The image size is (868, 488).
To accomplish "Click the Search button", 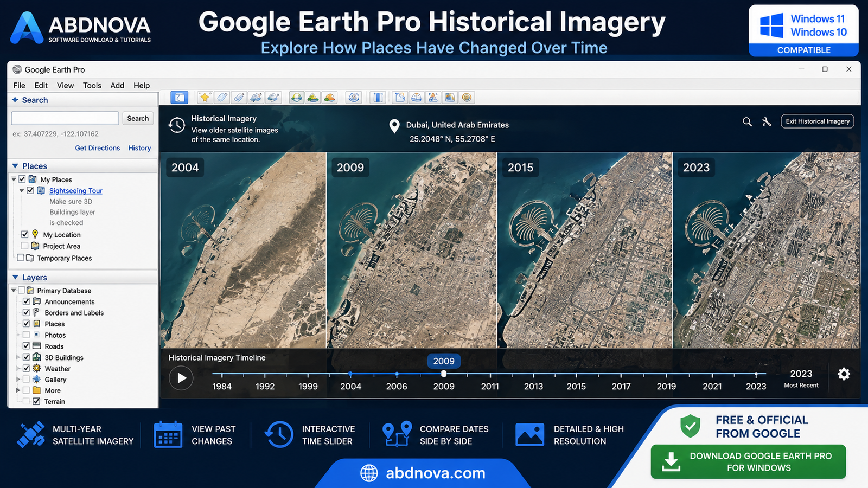I will coord(138,118).
